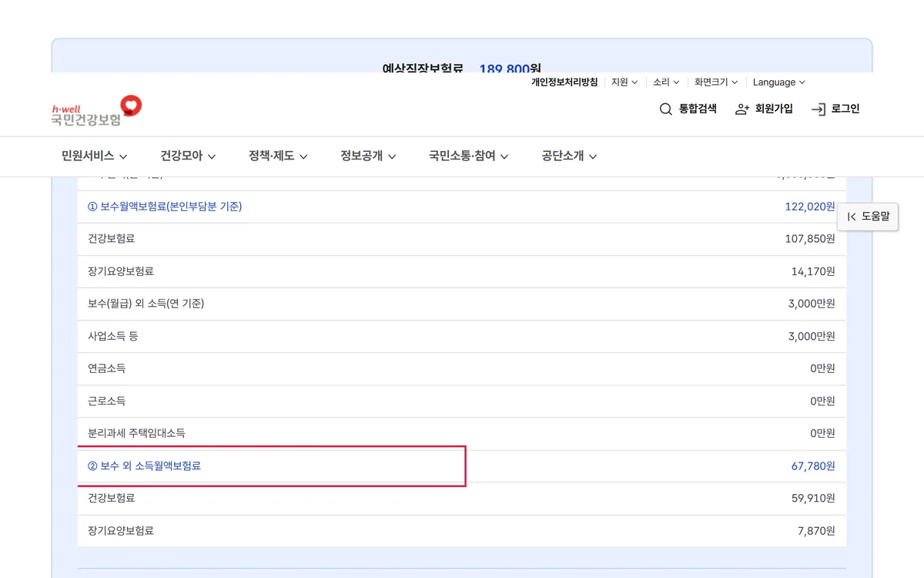Expand the 지원 dropdown
The width and height of the screenshot is (924, 578).
(624, 82)
